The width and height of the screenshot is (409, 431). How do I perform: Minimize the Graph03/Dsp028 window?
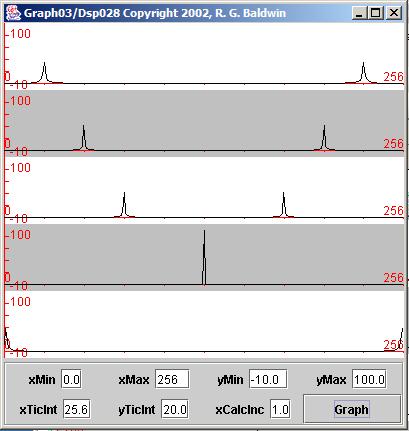[x=359, y=13]
